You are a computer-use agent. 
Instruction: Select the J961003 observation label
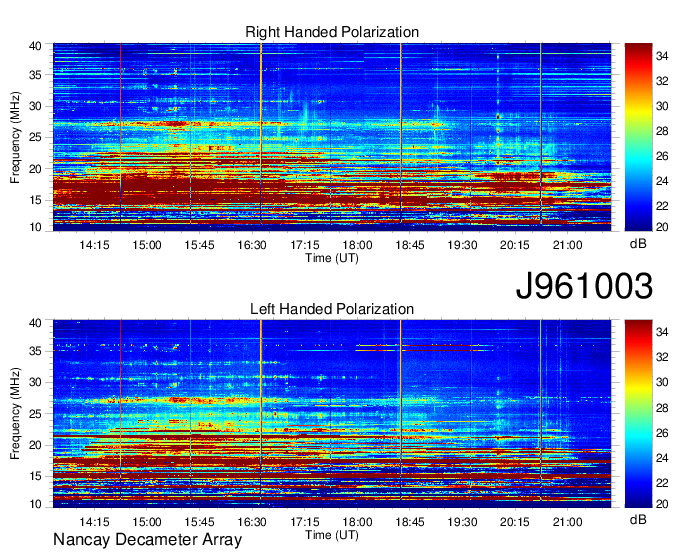pyautogui.click(x=584, y=286)
